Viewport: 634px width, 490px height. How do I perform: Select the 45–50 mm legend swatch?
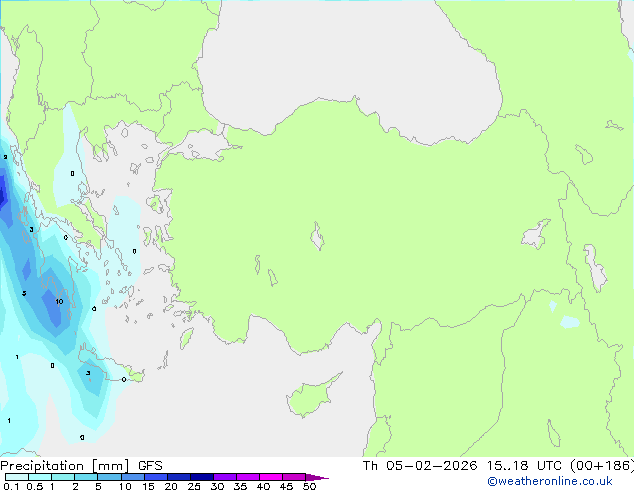(x=294, y=477)
